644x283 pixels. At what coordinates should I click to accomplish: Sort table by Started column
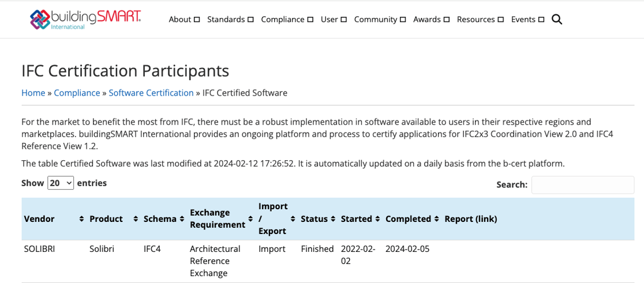coord(361,219)
